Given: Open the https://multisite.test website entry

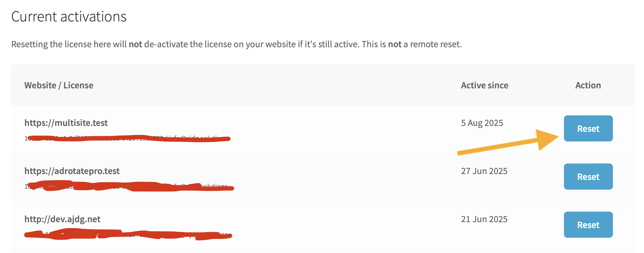Looking at the screenshot, I should pos(66,123).
